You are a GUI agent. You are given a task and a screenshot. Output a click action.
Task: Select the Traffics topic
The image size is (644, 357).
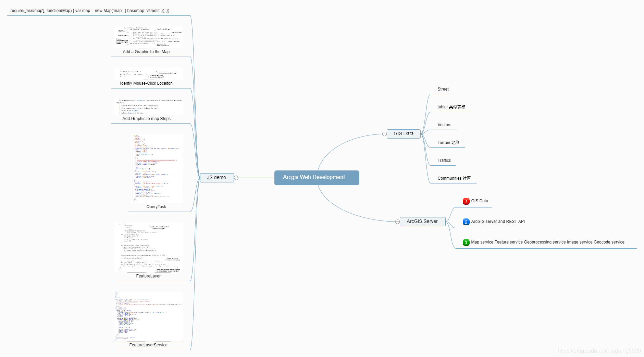tap(444, 160)
